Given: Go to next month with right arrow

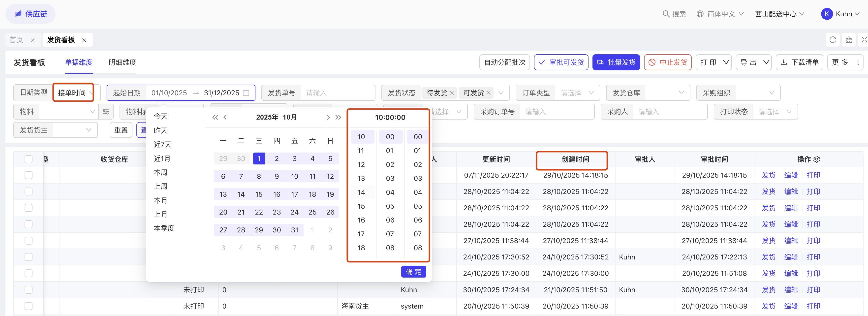Looking at the screenshot, I should [x=328, y=117].
